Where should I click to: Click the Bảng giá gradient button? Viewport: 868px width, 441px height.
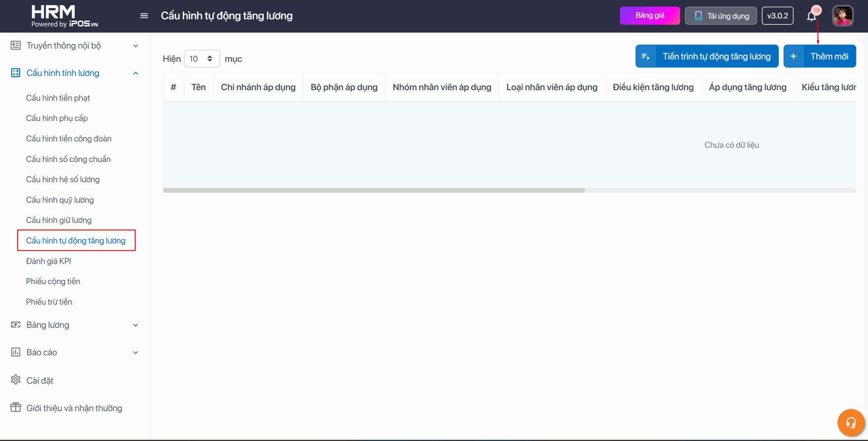[x=650, y=16]
